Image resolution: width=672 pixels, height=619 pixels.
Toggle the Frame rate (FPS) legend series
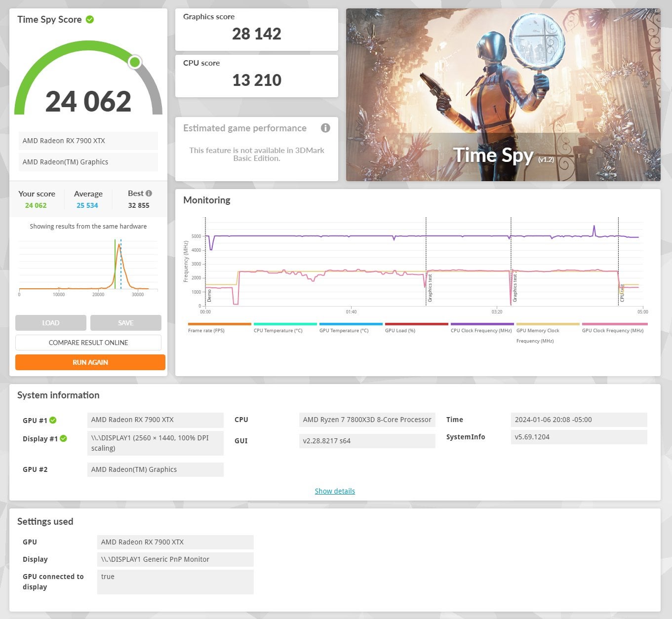[x=219, y=324]
